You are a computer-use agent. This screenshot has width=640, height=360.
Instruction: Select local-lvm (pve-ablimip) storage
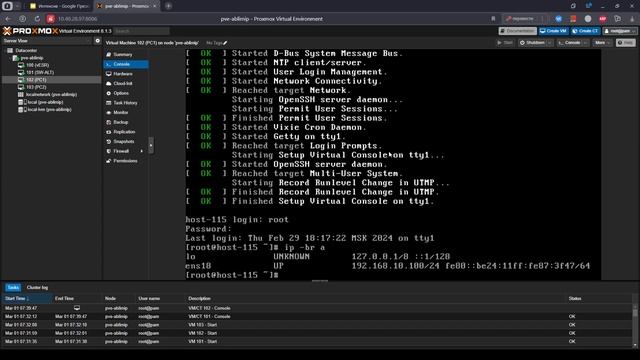pos(48,109)
